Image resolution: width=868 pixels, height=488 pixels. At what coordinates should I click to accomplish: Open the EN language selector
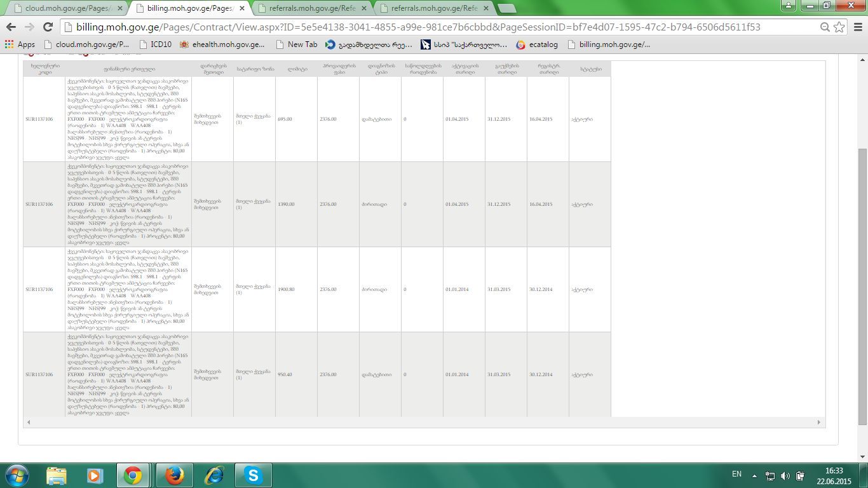pyautogui.click(x=736, y=474)
